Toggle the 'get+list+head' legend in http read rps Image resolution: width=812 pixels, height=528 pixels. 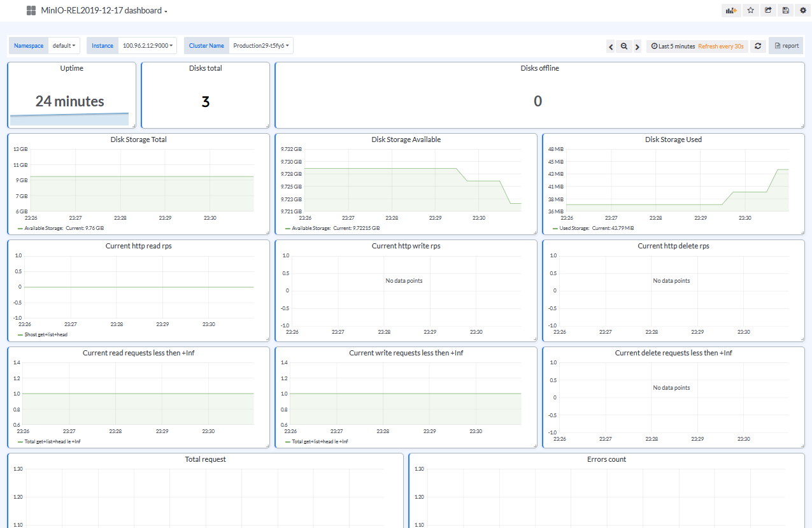(x=46, y=334)
